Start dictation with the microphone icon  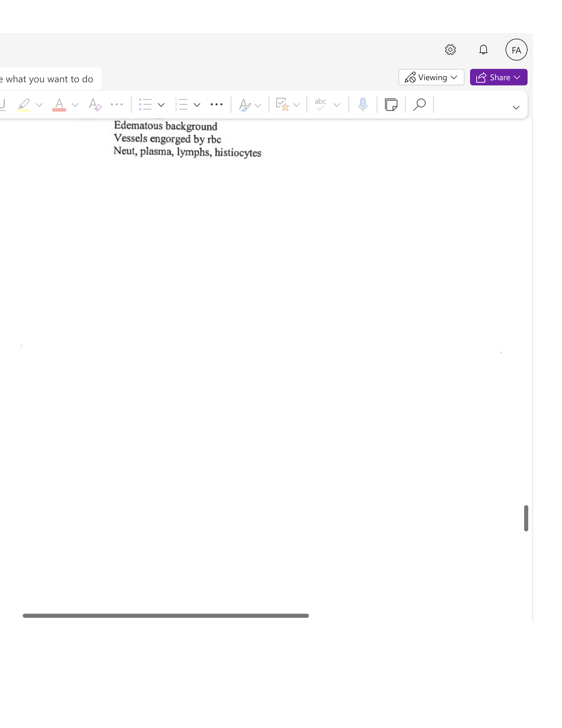363,104
